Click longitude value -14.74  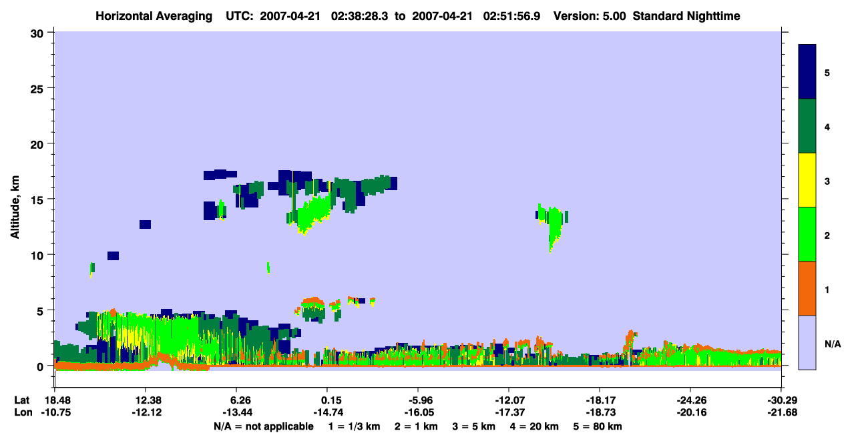coord(327,412)
